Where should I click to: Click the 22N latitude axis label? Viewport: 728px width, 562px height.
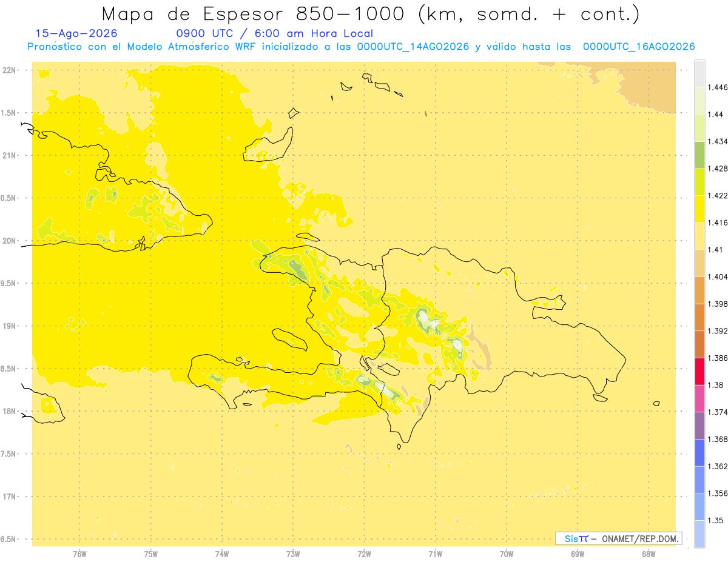10,70
